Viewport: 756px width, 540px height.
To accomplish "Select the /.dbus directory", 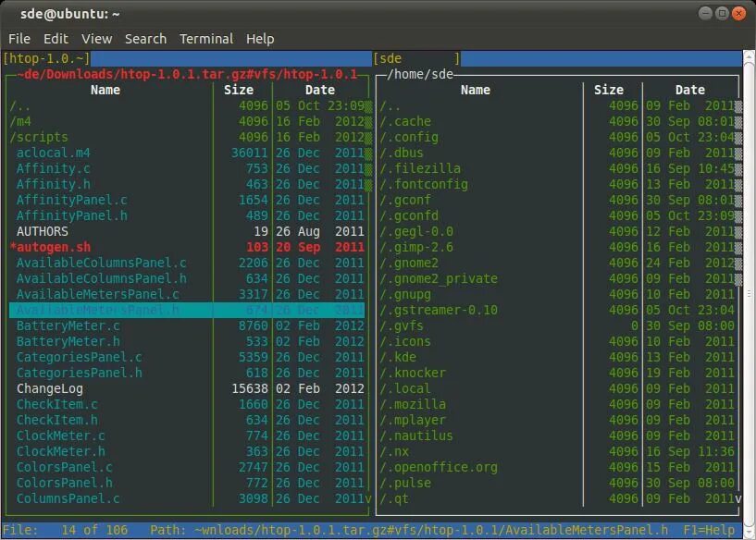I will [557, 153].
